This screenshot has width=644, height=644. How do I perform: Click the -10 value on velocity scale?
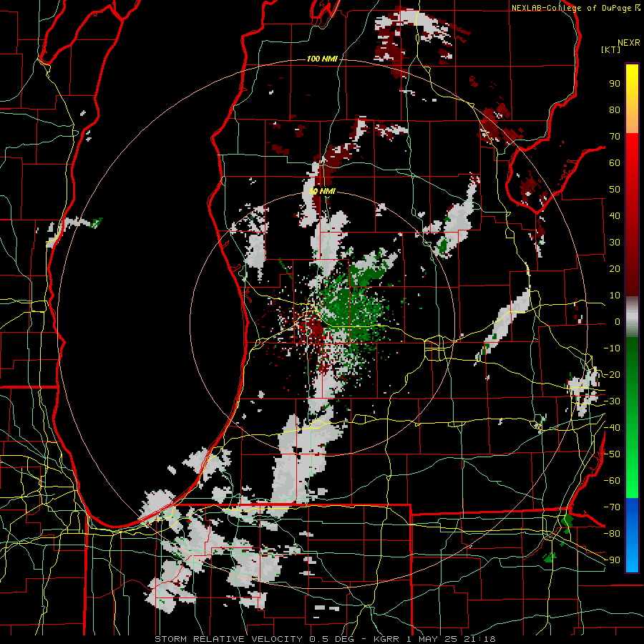coord(612,348)
